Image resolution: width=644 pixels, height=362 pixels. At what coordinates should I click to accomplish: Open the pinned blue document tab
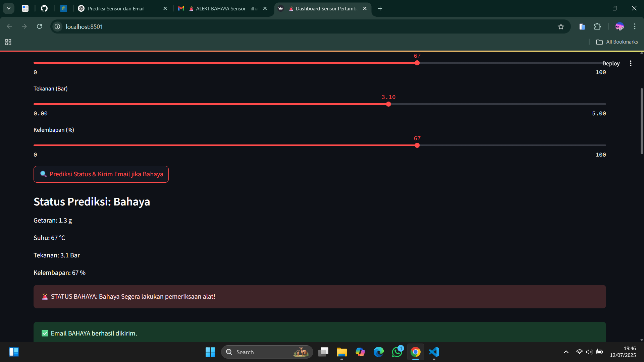pyautogui.click(x=63, y=8)
